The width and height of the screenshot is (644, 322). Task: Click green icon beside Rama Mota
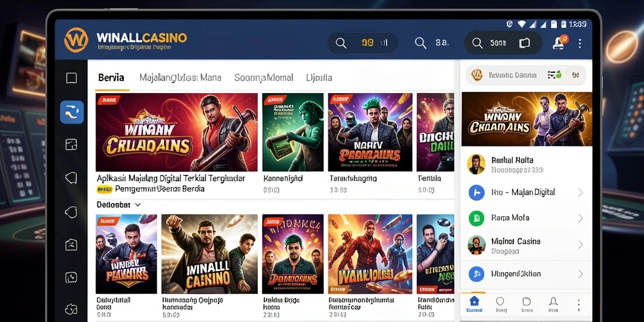(477, 218)
